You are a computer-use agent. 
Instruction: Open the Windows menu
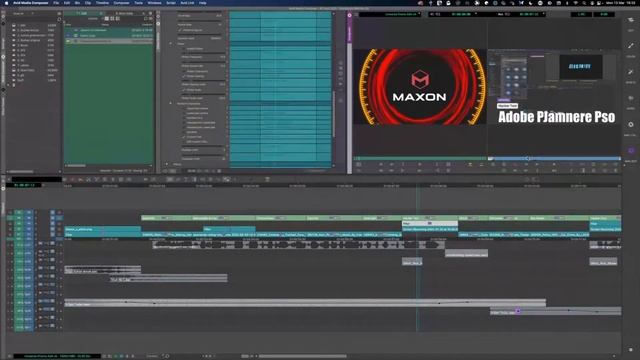point(154,3)
